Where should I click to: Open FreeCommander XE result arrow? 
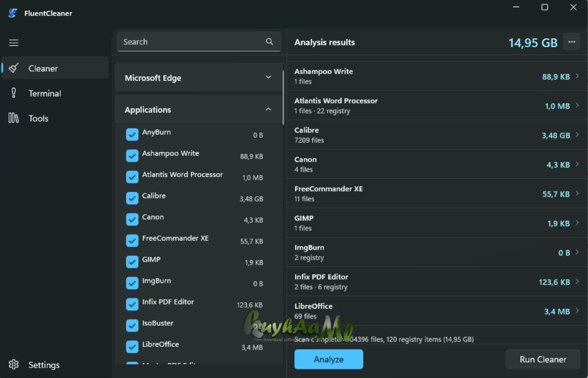[x=577, y=193]
